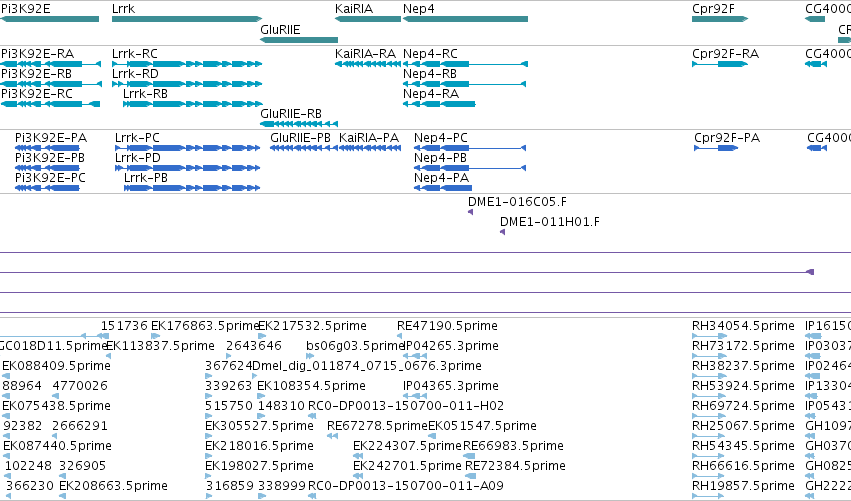The image size is (851, 501).
Task: Click the DME1-016C05.F marker
Action: coord(471,212)
